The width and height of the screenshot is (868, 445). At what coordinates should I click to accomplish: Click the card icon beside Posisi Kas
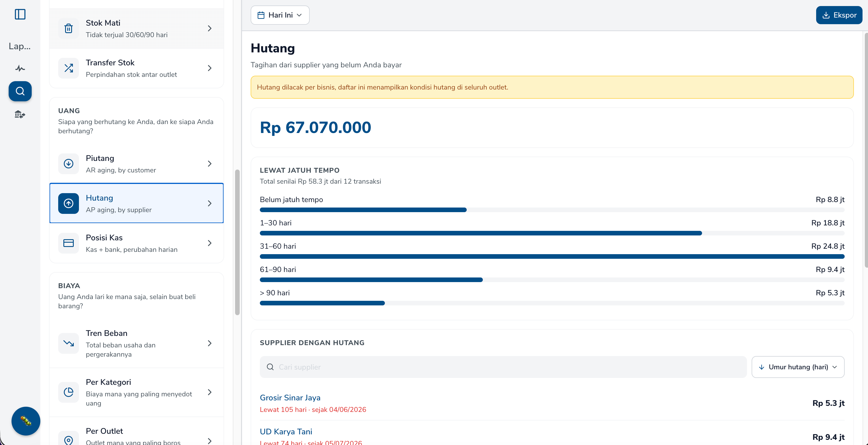(69, 244)
